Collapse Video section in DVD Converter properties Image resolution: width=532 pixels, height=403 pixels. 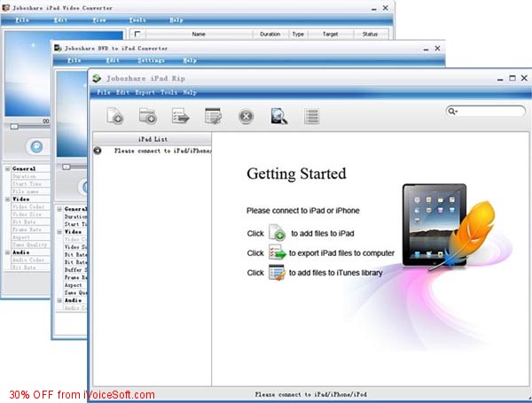click(x=59, y=232)
